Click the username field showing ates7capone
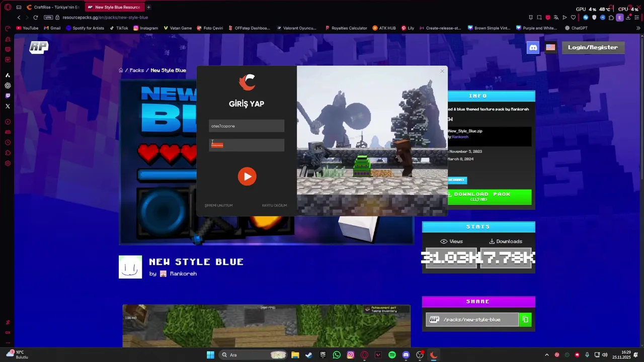This screenshot has height=362, width=644. (247, 126)
